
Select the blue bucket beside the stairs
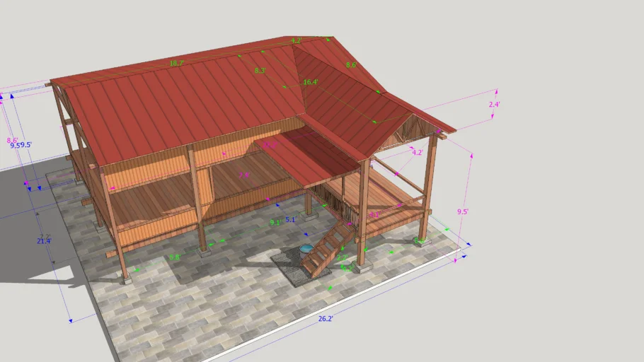pyautogui.click(x=305, y=250)
